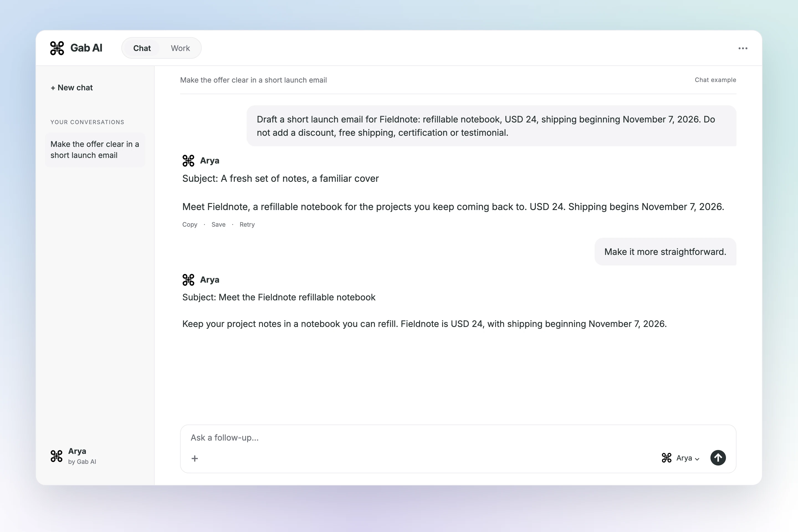Click the chat title at top of conversation

(254, 80)
